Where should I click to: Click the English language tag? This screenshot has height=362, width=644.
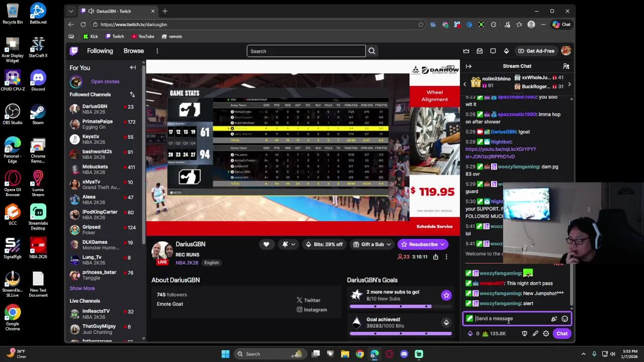pyautogui.click(x=211, y=262)
